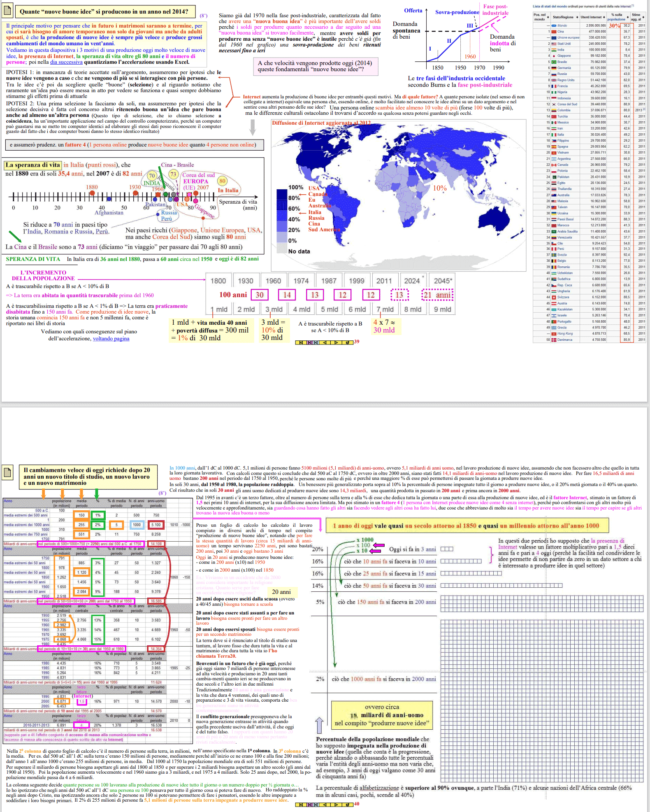Go to previous slide from slide 40
Screen dimensions: 650x812
325,804
